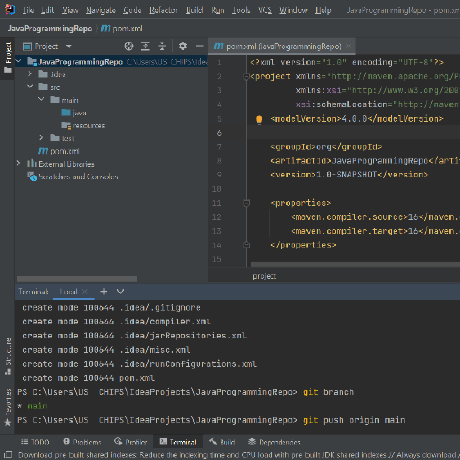460x460 pixels.
Task: Expand the .idea folder
Action: (30, 74)
